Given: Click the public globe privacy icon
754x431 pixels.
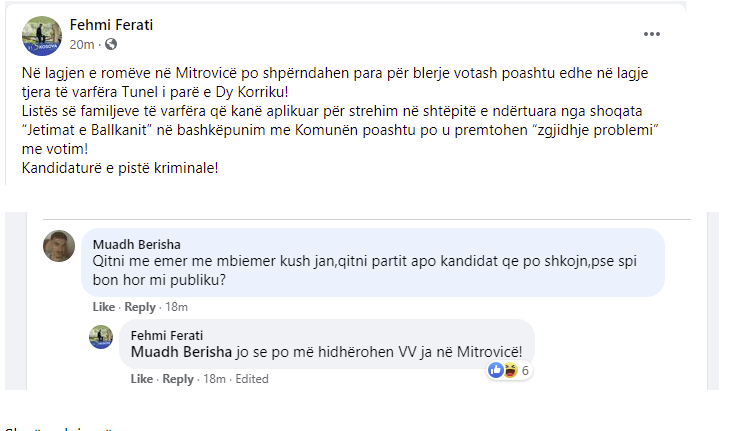Looking at the screenshot, I should click(111, 44).
